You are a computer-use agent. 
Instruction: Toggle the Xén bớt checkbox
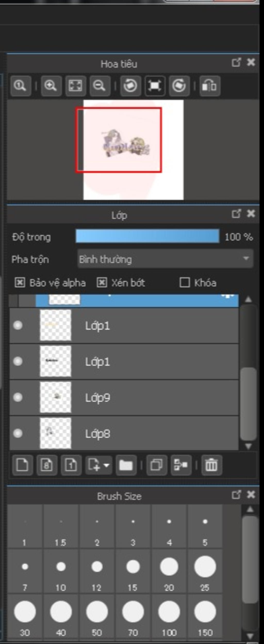tap(102, 283)
